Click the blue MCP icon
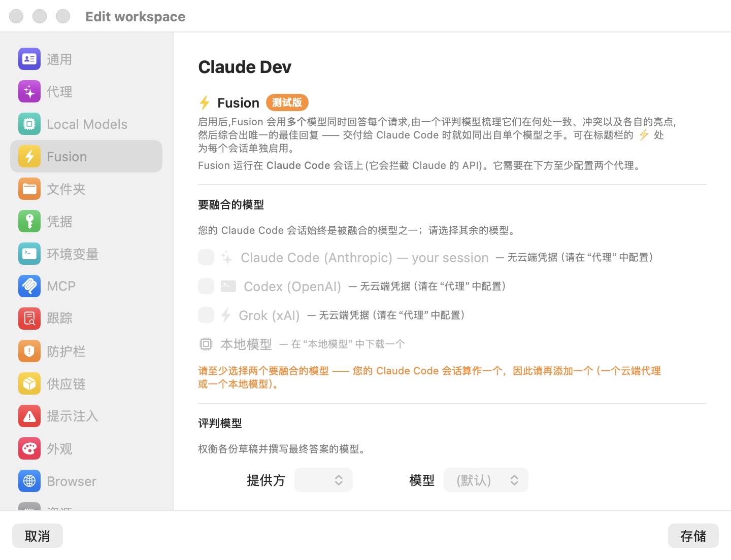This screenshot has height=560, width=731. [29, 286]
